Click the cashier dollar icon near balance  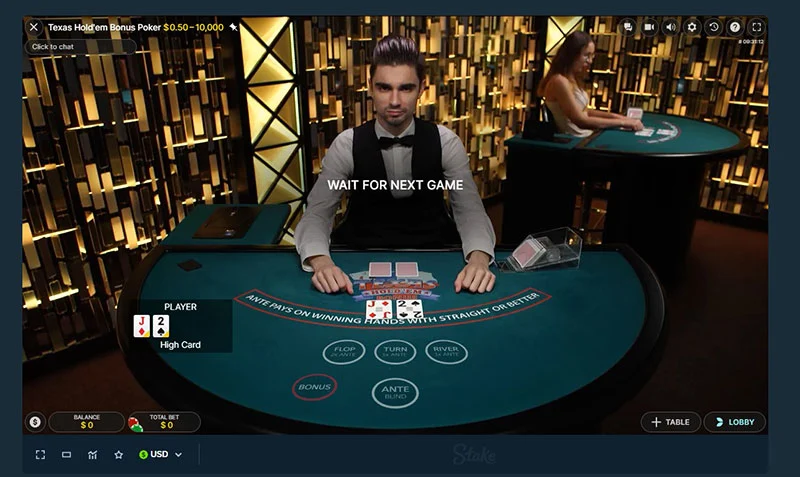coord(35,422)
